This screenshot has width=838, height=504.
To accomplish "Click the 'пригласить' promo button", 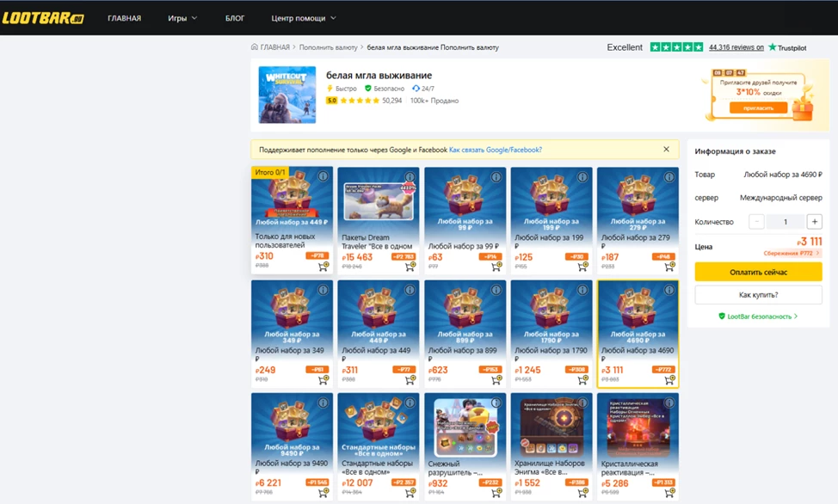I will pos(758,108).
